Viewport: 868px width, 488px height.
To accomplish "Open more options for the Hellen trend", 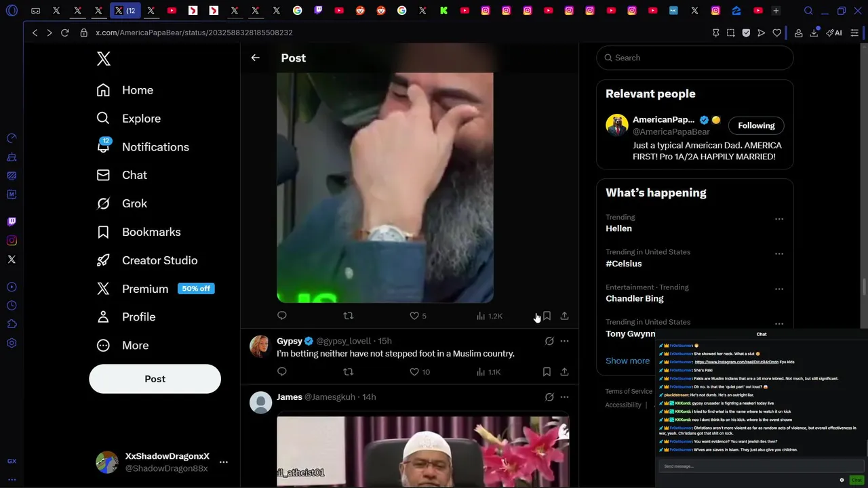I will [779, 219].
